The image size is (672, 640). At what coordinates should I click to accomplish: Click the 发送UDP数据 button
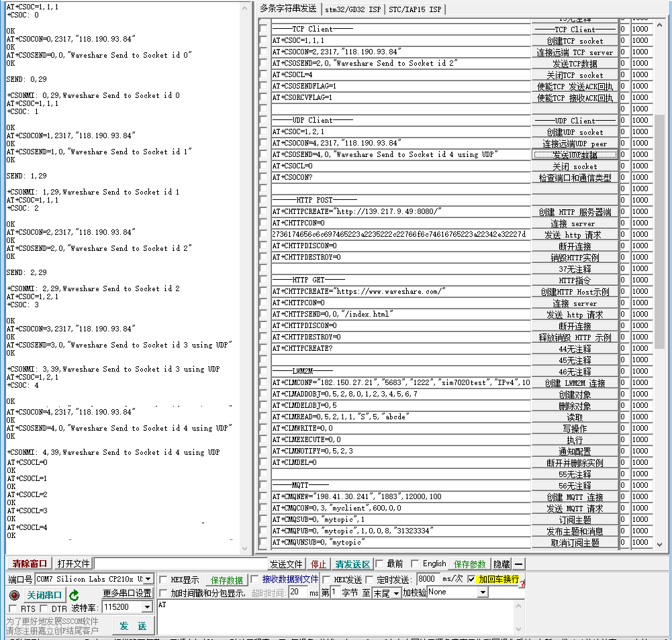[x=575, y=155]
